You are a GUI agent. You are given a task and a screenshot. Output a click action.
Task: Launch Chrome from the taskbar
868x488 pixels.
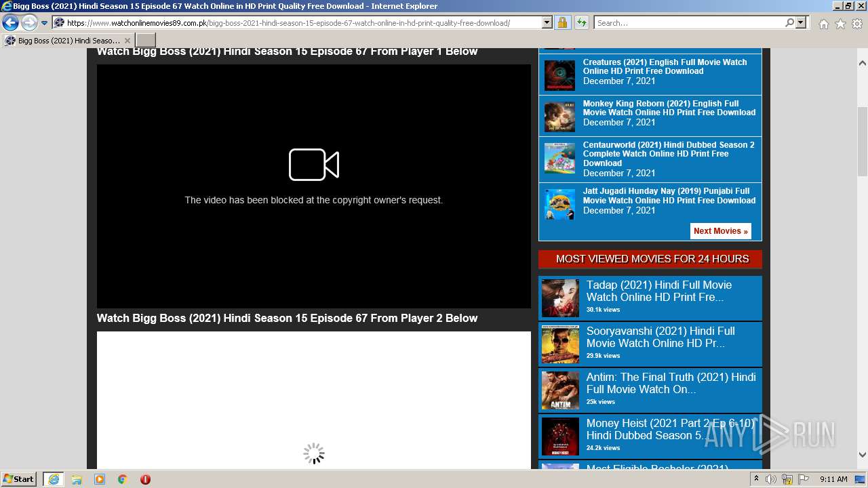[x=122, y=479]
